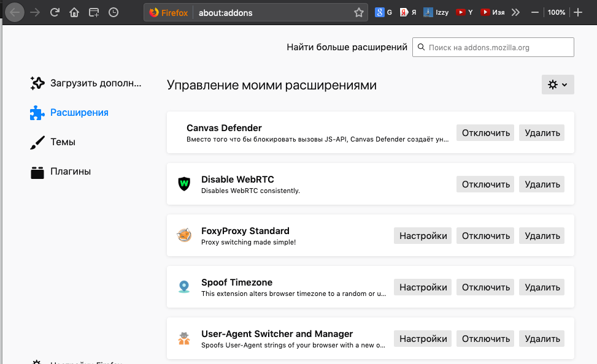Open the Google bookmark labeled G

383,12
